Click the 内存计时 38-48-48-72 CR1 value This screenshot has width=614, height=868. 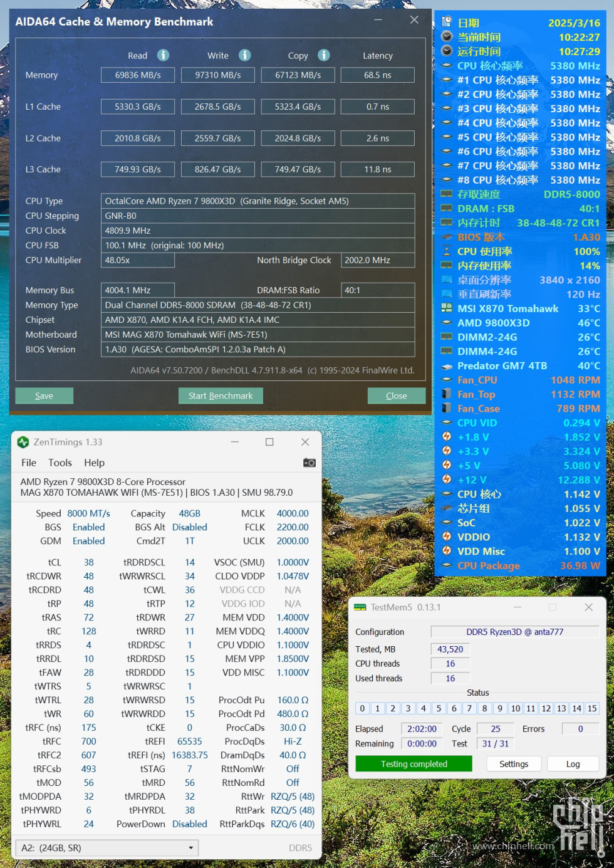[x=558, y=222]
